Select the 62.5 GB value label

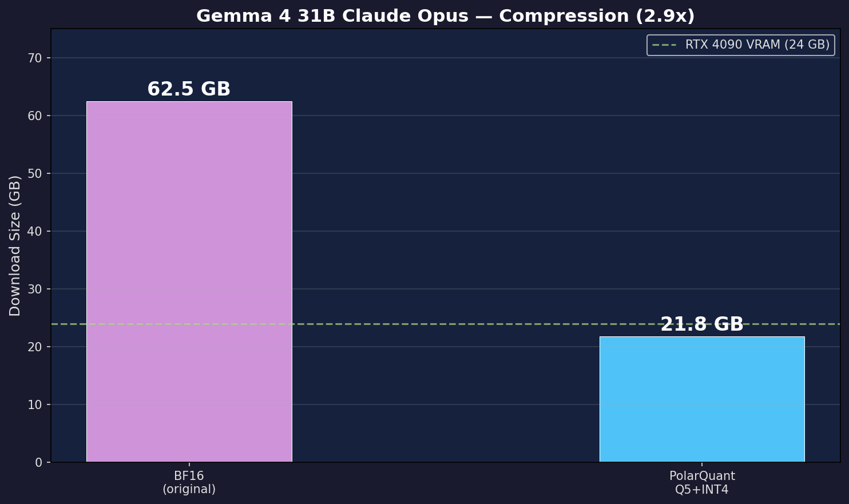[189, 89]
